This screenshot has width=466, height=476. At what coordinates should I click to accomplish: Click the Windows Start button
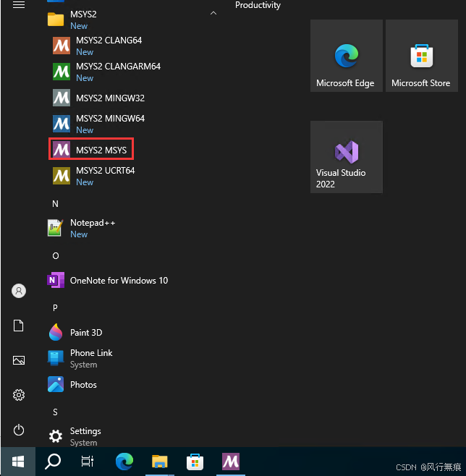pyautogui.click(x=18, y=462)
